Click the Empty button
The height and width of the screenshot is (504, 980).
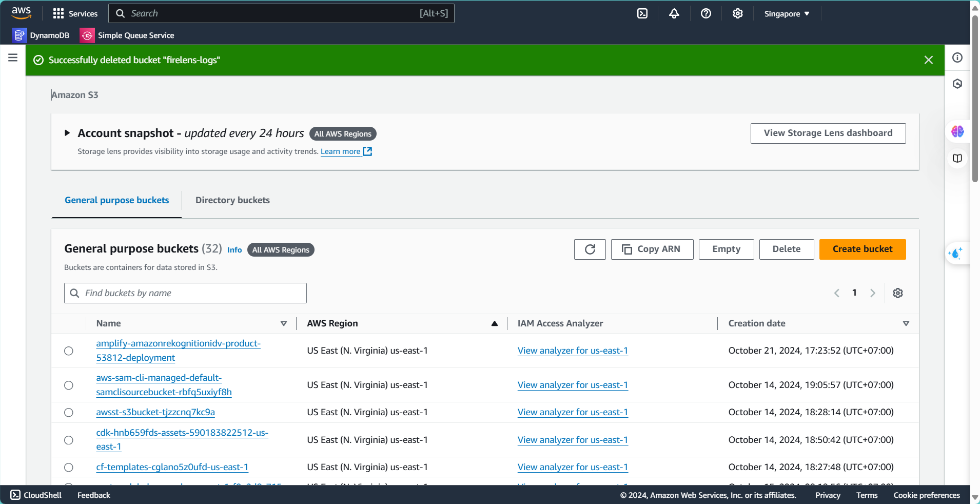point(727,249)
